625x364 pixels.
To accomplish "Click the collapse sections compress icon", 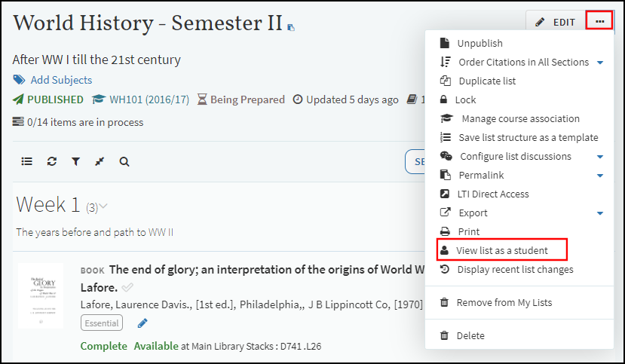I will click(x=100, y=161).
